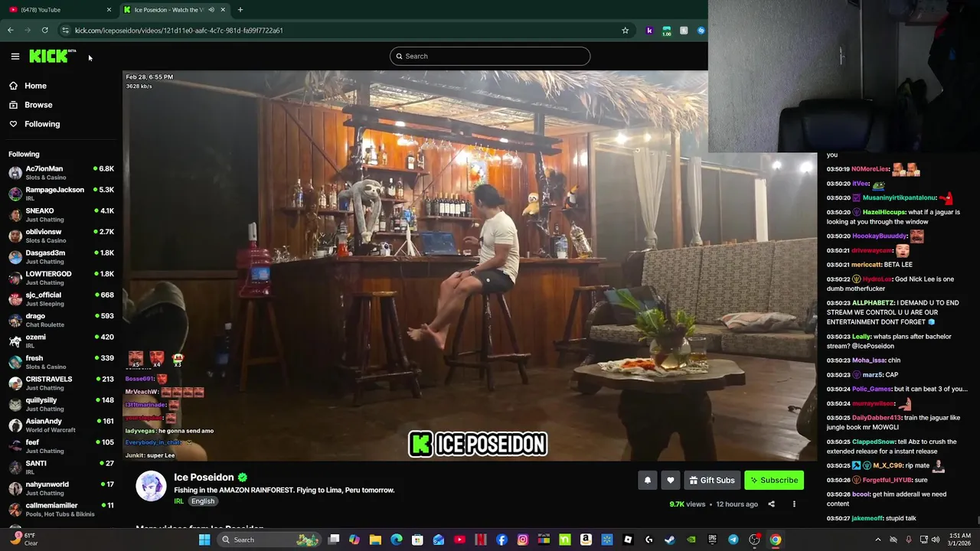
Task: Click the share icon below the video
Action: tap(771, 504)
